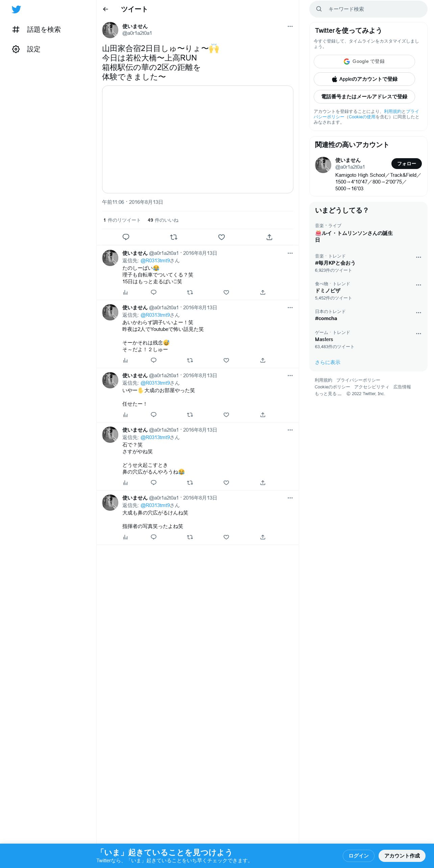Retweet the main tweet via its retweet icon

point(174,237)
